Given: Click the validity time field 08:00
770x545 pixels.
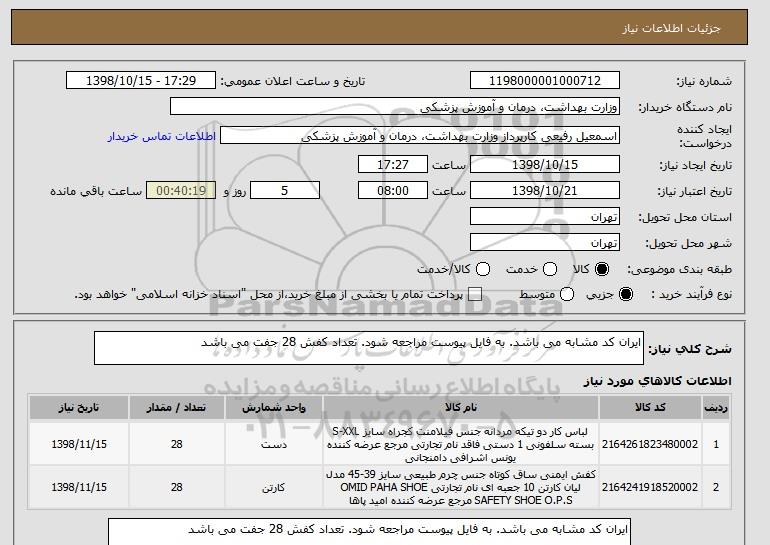Looking at the screenshot, I should pos(393,191).
